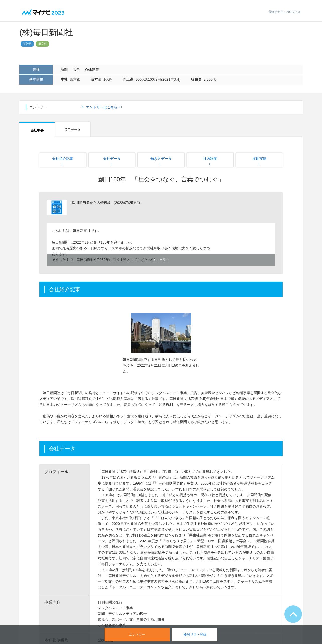Screen dimensions: 322x644
Task: Click the 日刊新聞の発行 text
Action: point(110,602)
